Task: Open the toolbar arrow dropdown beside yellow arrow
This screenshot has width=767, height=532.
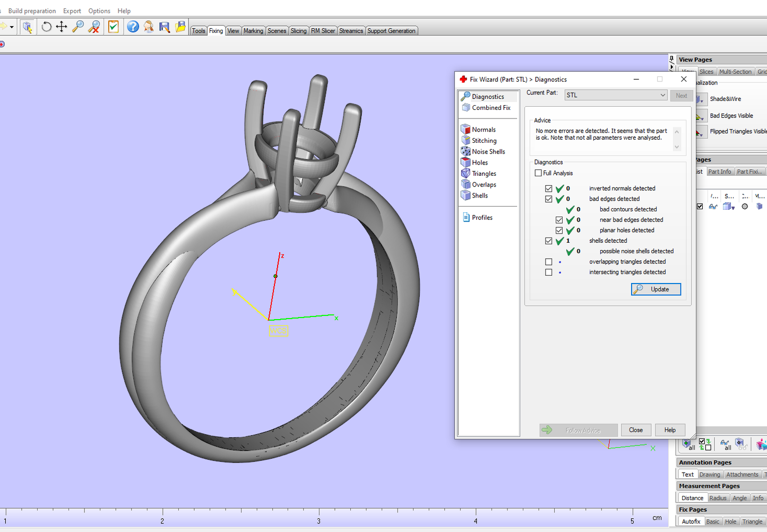Action: [x=12, y=27]
